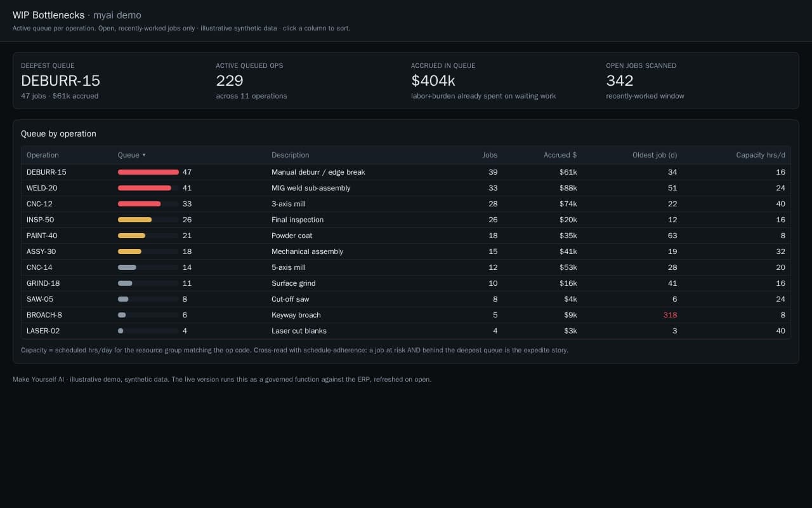Click the 'Cut-off saw' description
This screenshot has width=812, height=508.
[291, 299]
